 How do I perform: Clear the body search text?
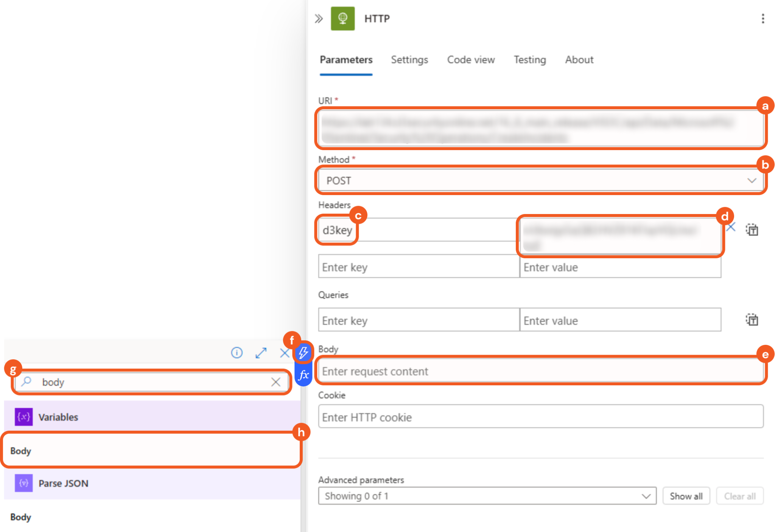275,382
